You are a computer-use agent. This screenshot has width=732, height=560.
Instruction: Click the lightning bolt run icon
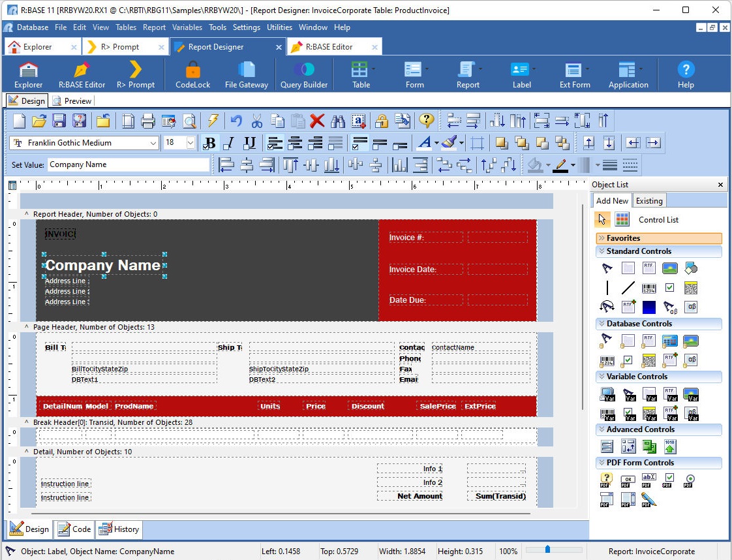[x=213, y=121]
